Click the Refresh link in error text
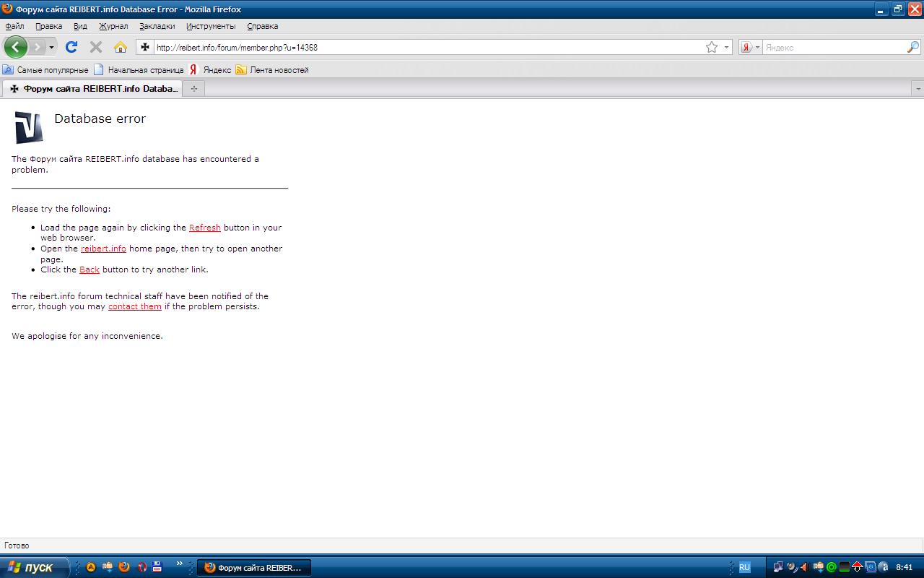 (x=205, y=228)
